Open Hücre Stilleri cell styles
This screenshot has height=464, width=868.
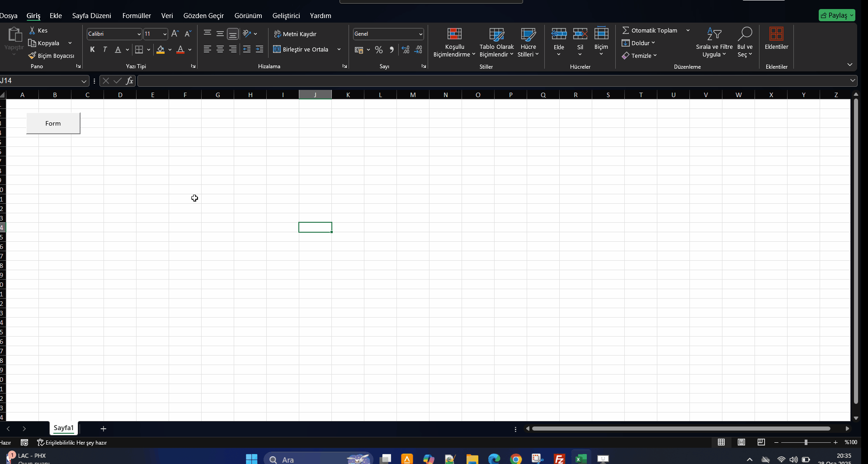click(x=528, y=42)
